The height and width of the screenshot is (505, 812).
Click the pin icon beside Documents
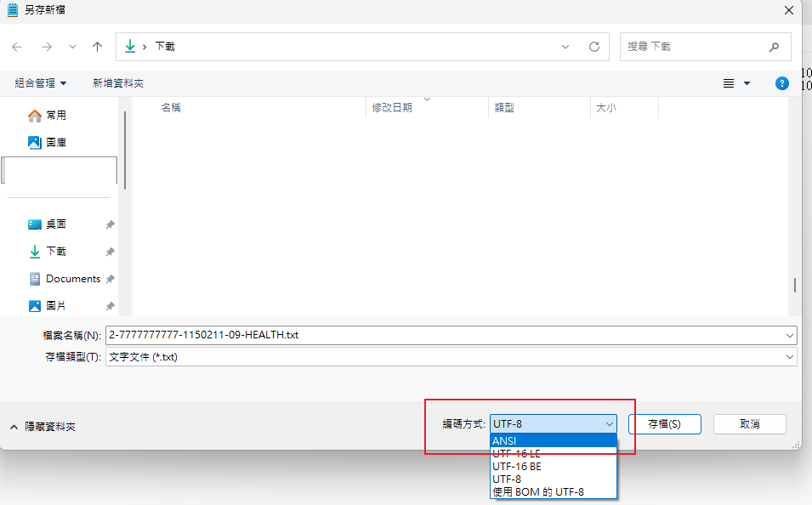tap(110, 279)
